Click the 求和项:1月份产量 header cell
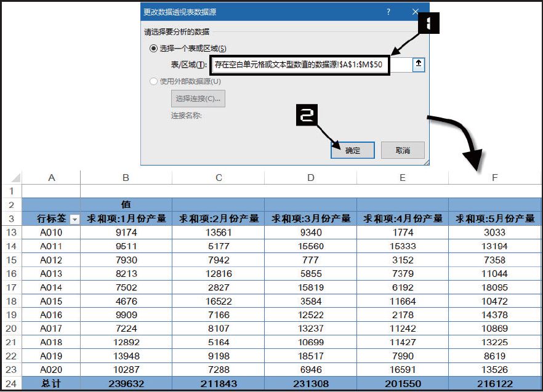The height and width of the screenshot is (392, 543). [125, 219]
